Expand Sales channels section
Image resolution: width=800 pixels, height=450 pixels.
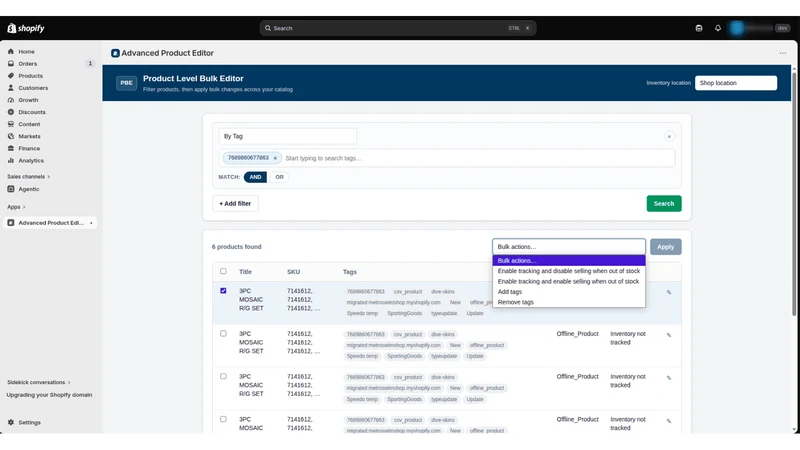click(29, 177)
